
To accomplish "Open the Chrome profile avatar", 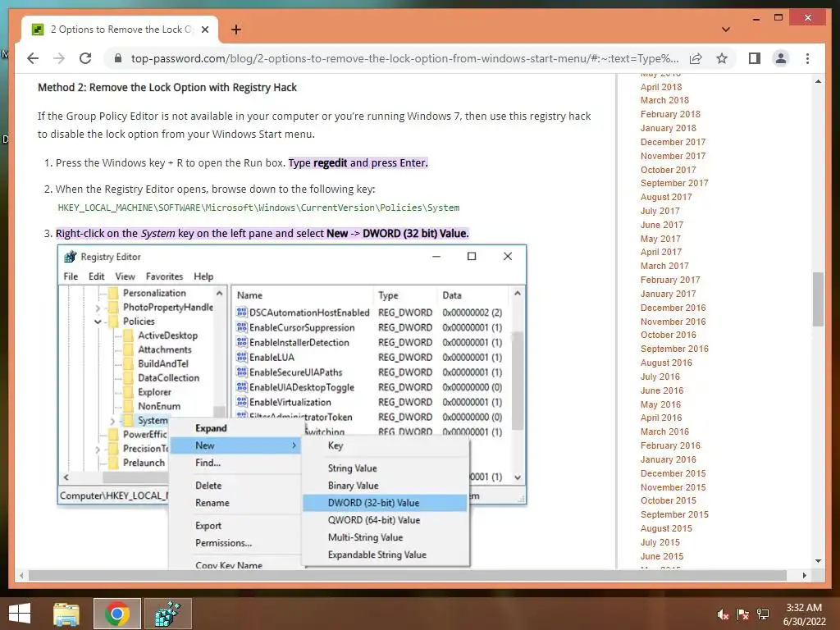I will click(781, 58).
